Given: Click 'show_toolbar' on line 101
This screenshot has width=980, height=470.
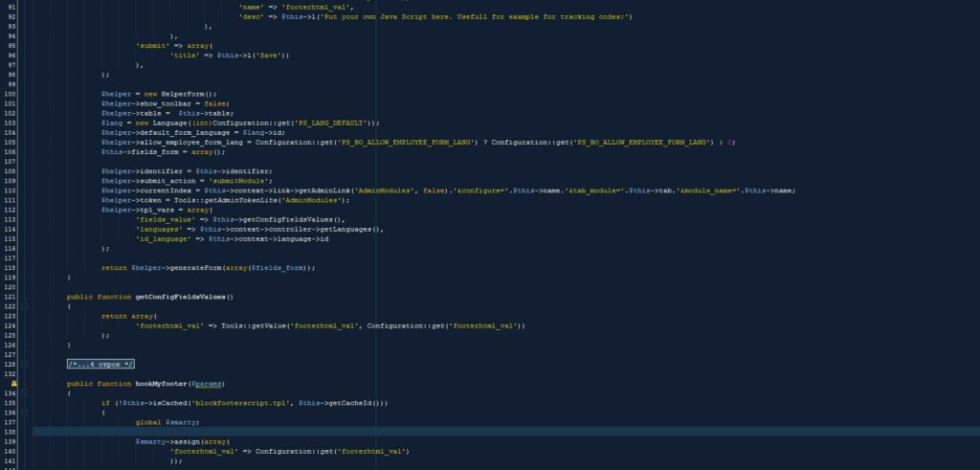Looking at the screenshot, I should (x=165, y=103).
